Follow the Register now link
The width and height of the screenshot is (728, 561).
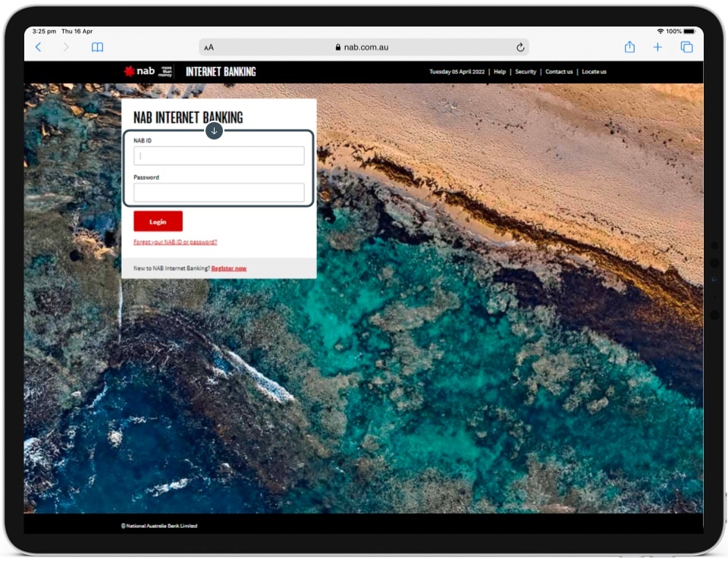(228, 268)
